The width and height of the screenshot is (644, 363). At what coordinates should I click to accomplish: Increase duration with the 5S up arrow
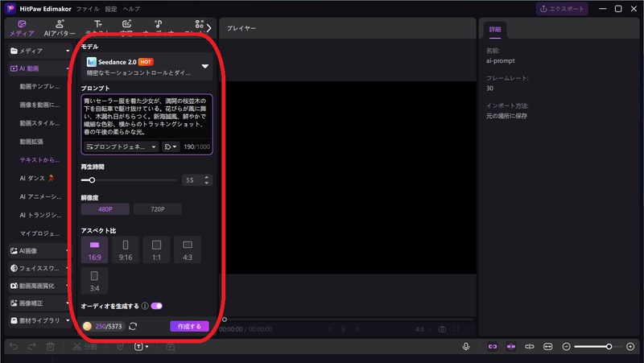[206, 177]
